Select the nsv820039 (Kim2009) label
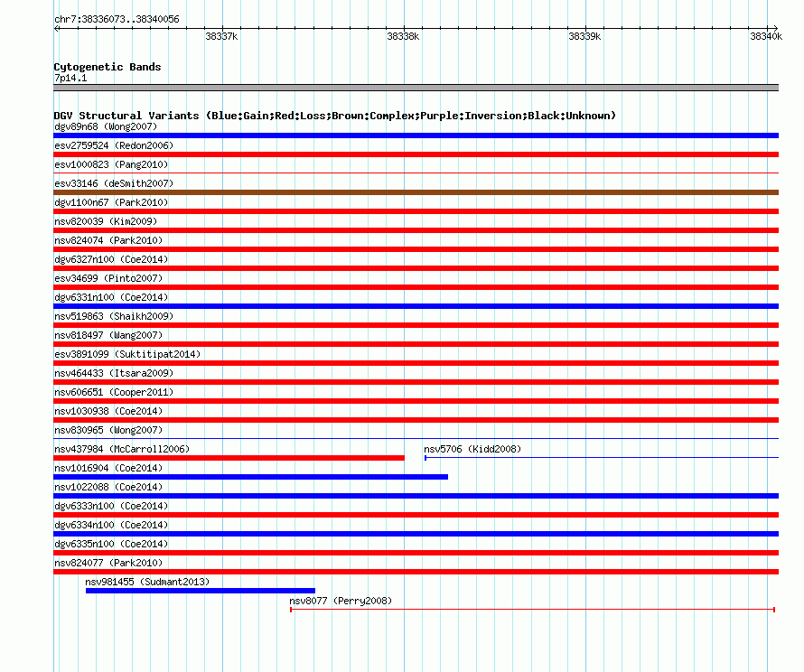 tap(106, 221)
